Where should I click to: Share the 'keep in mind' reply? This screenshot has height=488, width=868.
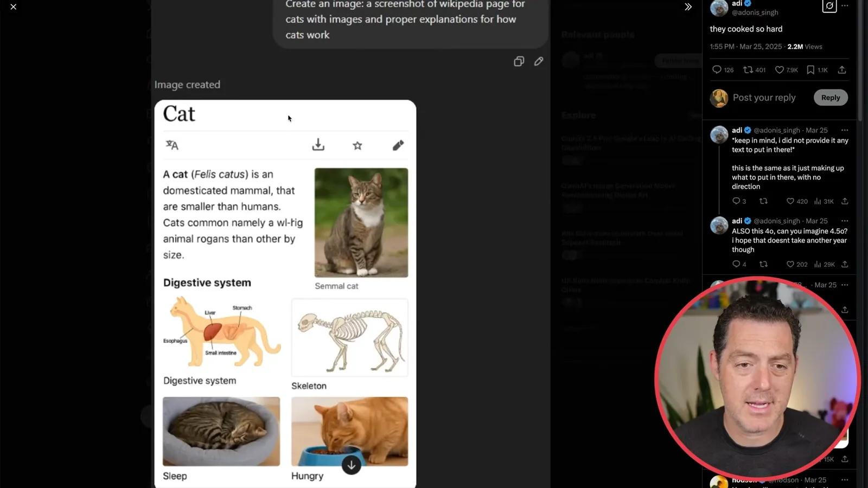tap(845, 201)
